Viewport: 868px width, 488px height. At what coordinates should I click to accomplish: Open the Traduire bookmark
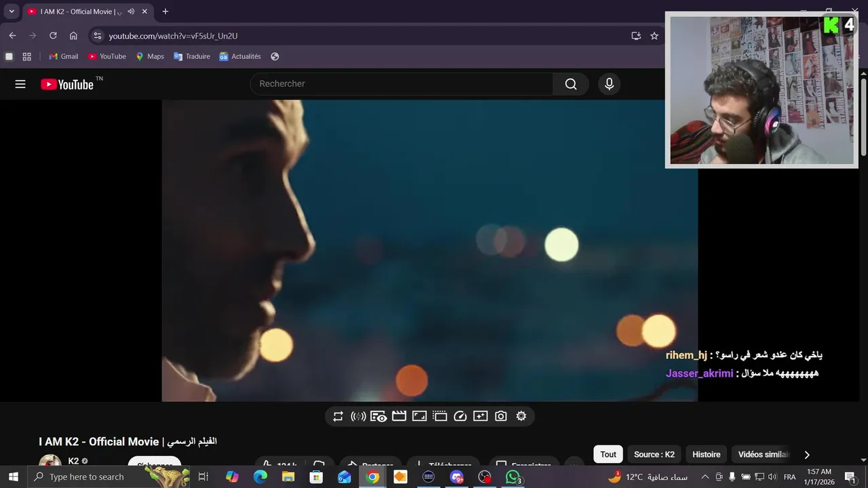[x=192, y=56]
